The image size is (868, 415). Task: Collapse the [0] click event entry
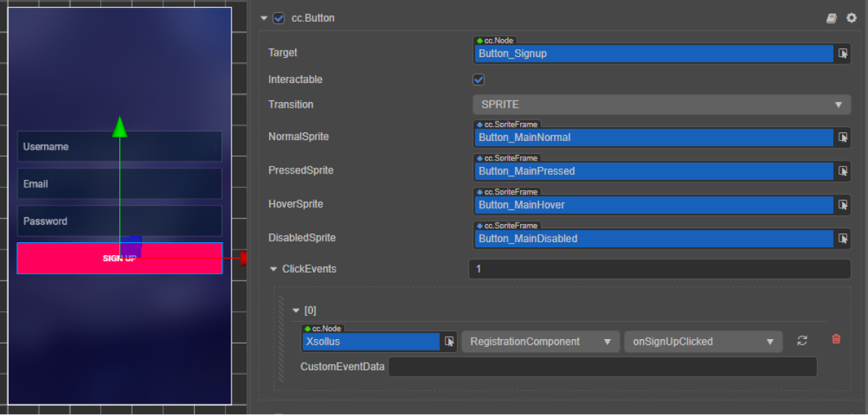[x=296, y=311]
